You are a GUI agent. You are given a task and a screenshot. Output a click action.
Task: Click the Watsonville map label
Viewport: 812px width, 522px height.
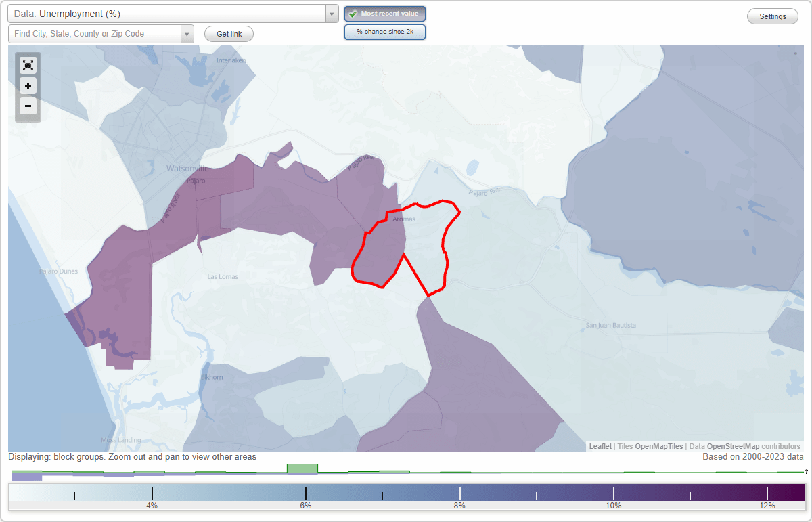pyautogui.click(x=187, y=169)
